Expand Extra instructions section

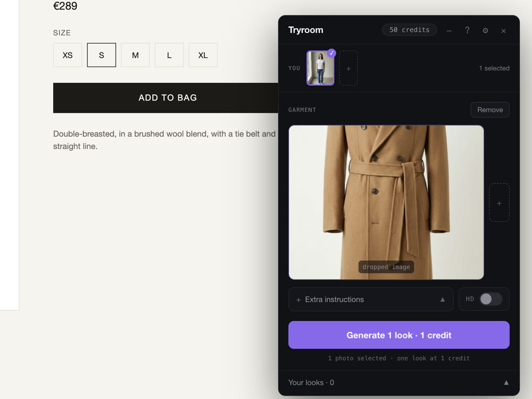click(x=371, y=299)
